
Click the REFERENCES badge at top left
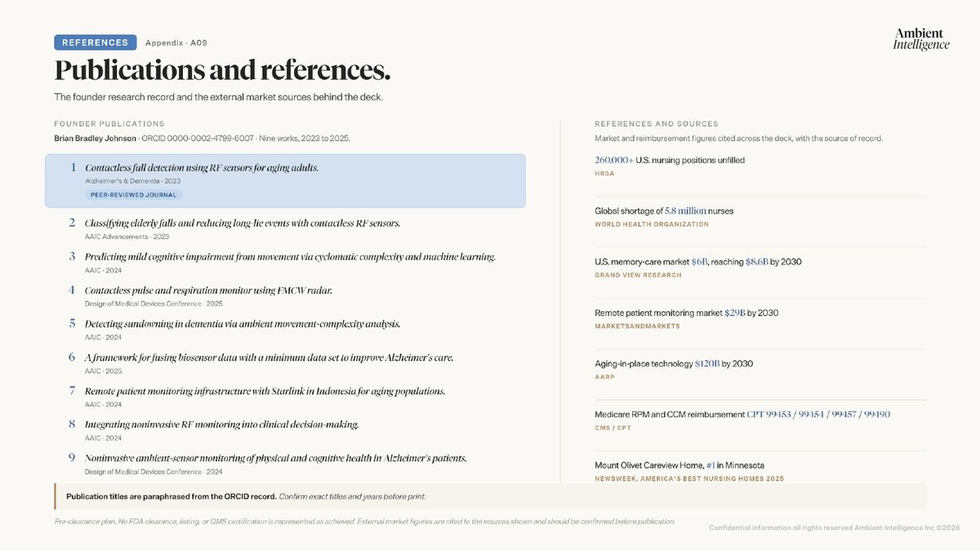point(95,42)
